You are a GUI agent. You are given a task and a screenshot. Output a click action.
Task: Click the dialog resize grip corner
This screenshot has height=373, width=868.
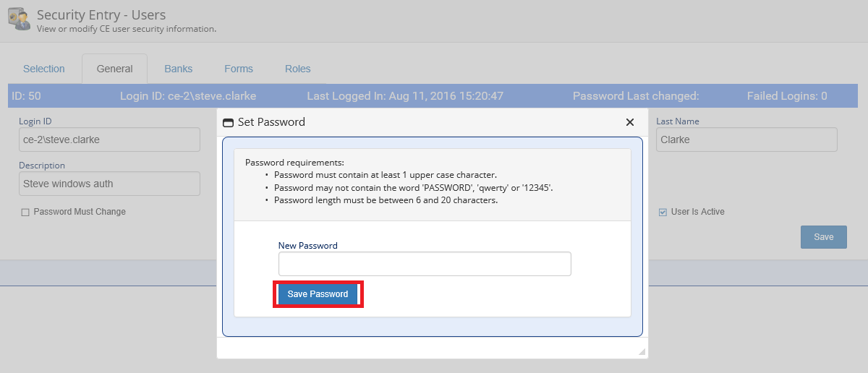(641, 351)
